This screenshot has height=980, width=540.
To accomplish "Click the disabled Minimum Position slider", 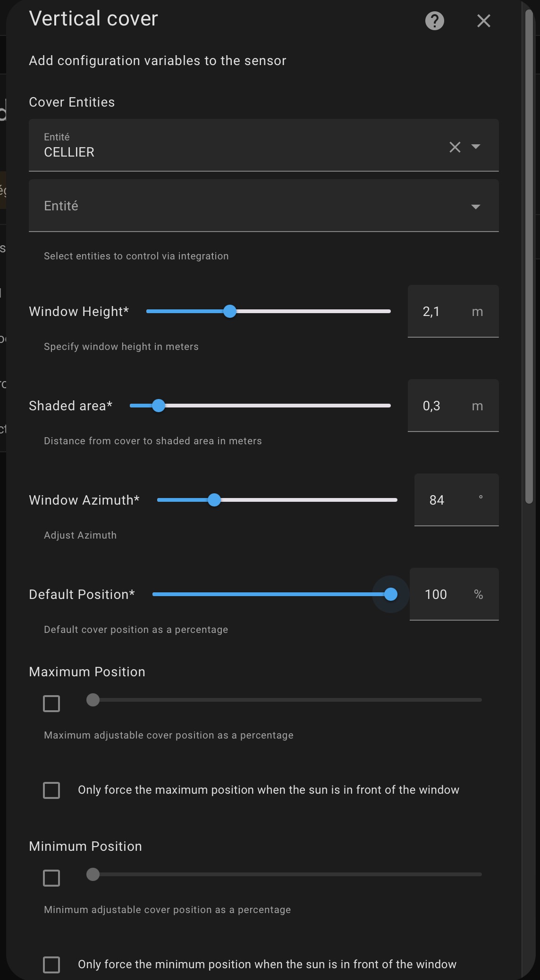I will [283, 874].
